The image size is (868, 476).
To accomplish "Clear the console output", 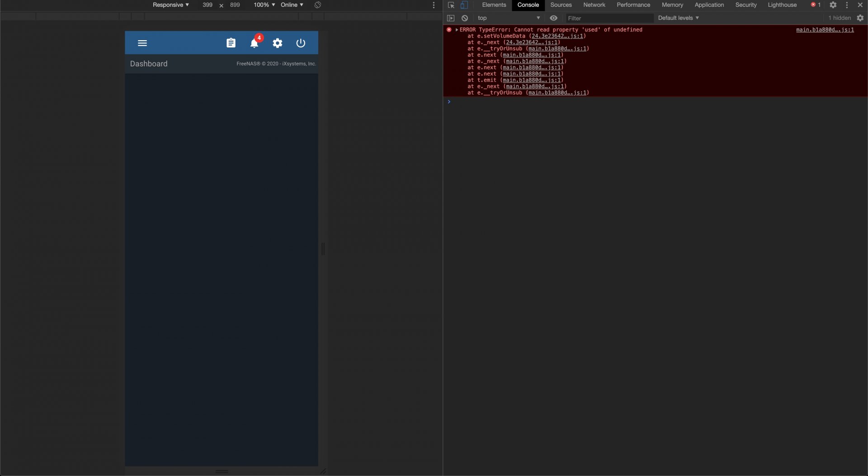I will [465, 18].
